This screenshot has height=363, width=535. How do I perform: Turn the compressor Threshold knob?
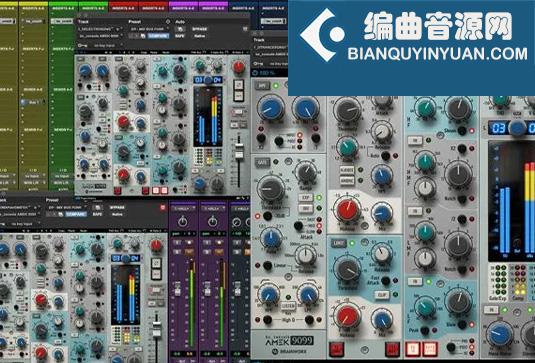[x=347, y=110]
